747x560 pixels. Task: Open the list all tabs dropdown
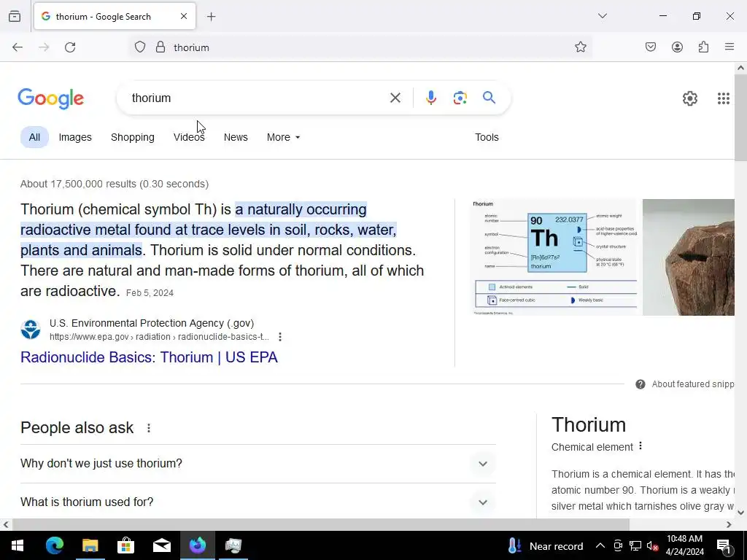click(603, 16)
